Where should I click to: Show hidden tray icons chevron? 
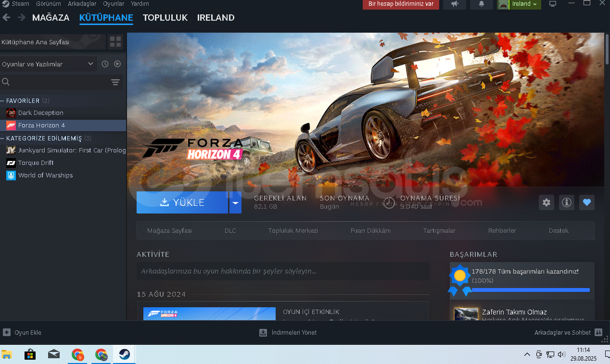tap(527, 355)
